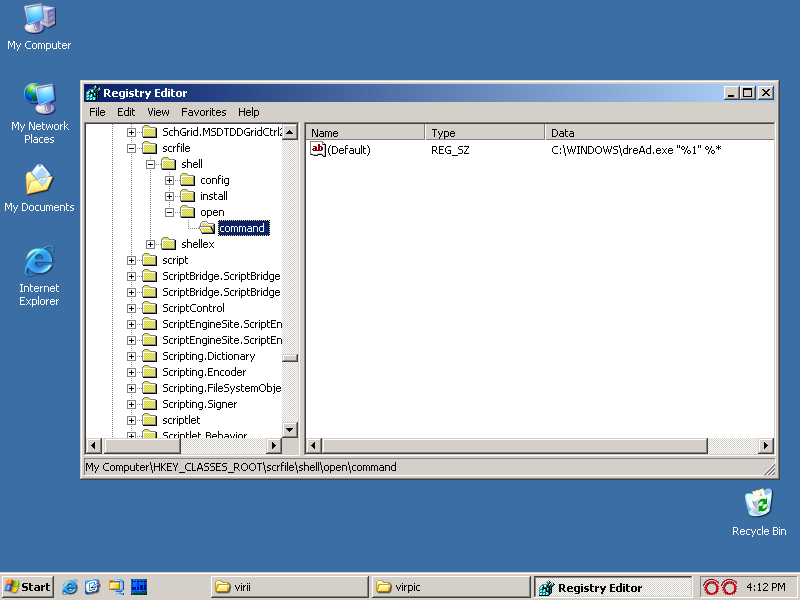This screenshot has height=600, width=800.
Task: Open the Help menu
Action: click(248, 112)
